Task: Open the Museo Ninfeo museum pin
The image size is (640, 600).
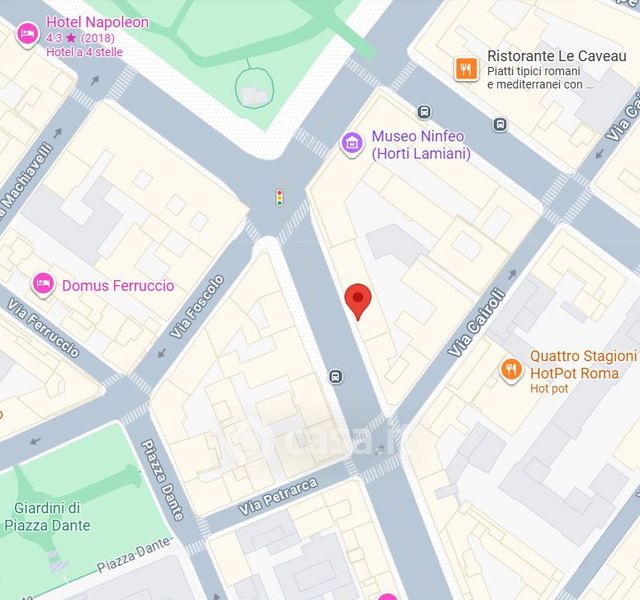Action: coord(352,144)
